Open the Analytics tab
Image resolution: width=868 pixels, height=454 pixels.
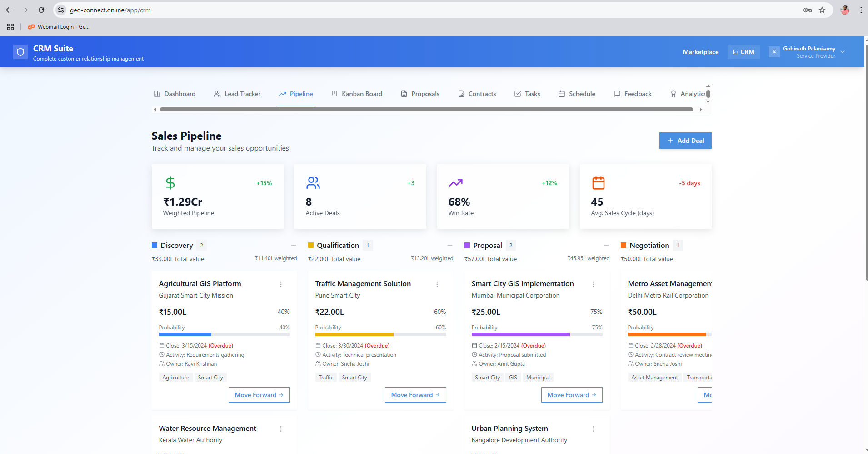click(688, 94)
